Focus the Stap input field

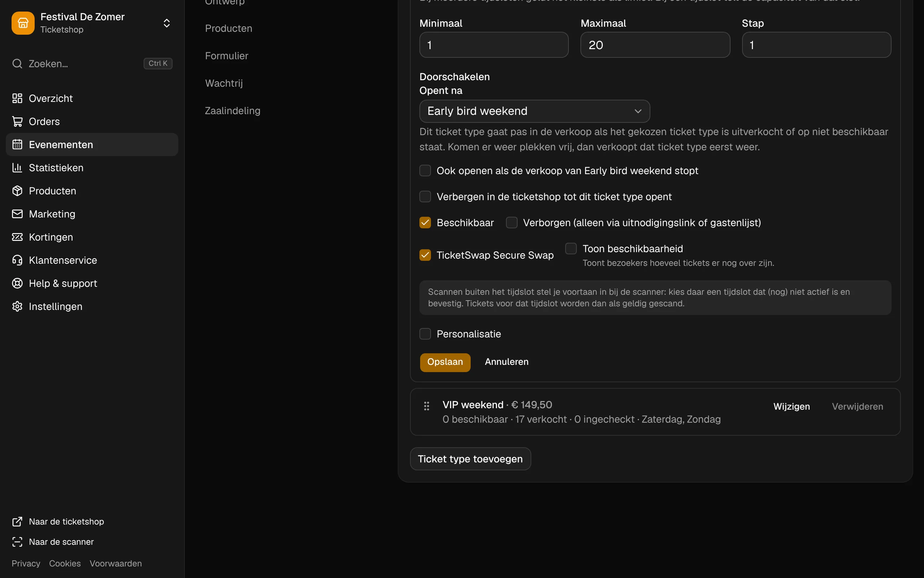[x=816, y=45]
